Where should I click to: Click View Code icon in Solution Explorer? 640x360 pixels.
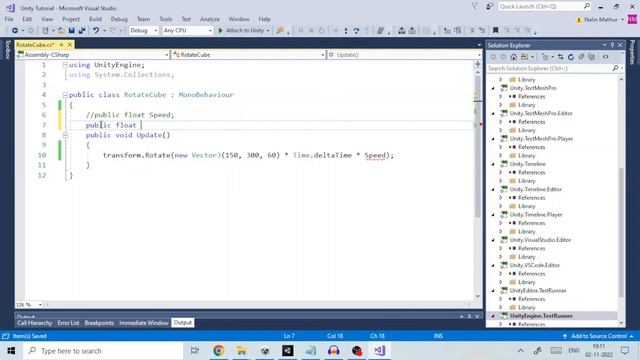pyautogui.click(x=605, y=57)
